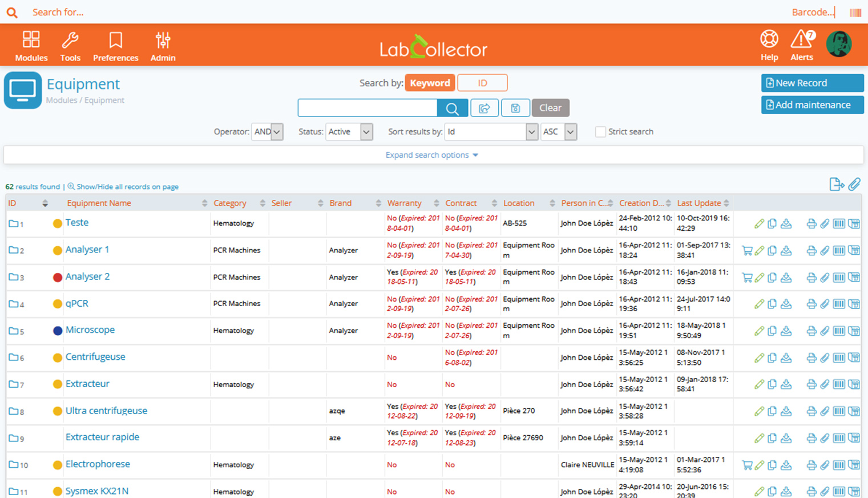The image size is (868, 498).
Task: Click the Add maintenance button
Action: 812,105
